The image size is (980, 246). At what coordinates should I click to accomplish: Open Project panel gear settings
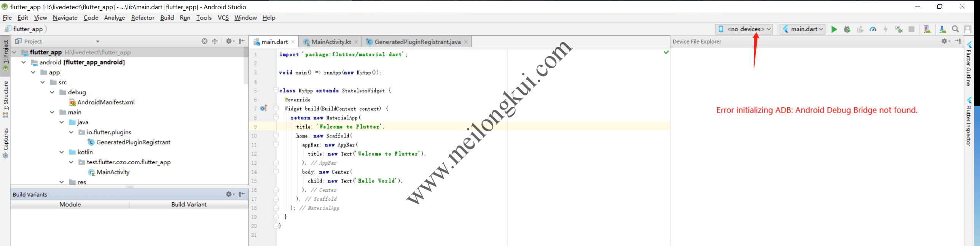[x=230, y=41]
